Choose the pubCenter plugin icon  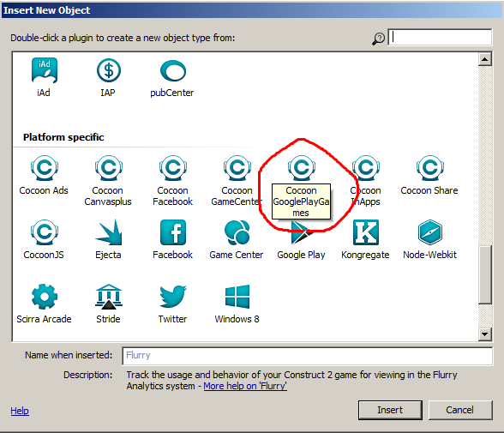coord(173,70)
